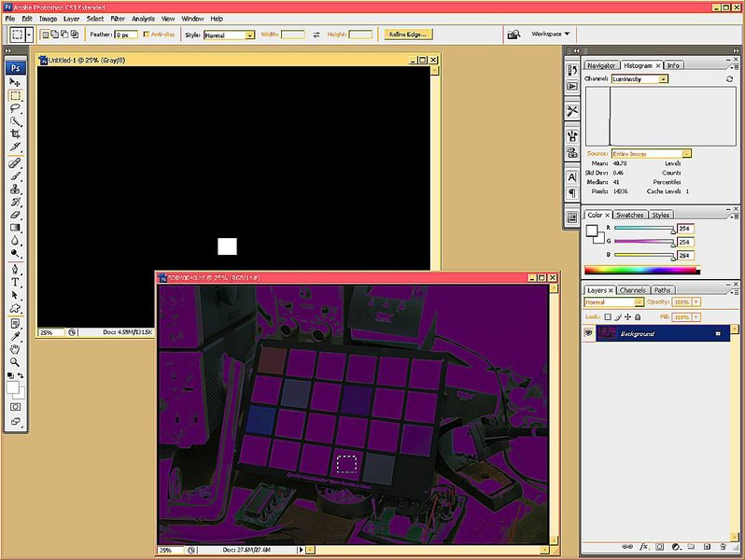
Task: Open the Filter menu
Action: [118, 19]
